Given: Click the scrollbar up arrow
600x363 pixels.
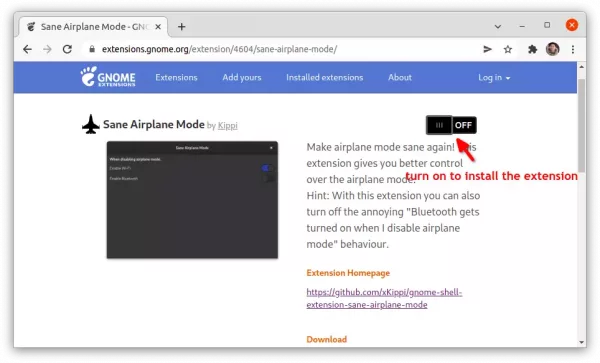Looking at the screenshot, I should [581, 67].
